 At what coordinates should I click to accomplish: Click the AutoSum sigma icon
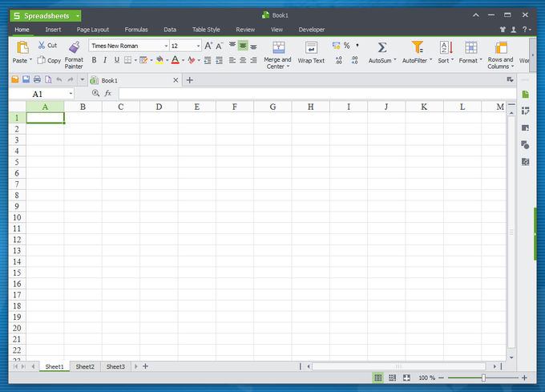(382, 47)
